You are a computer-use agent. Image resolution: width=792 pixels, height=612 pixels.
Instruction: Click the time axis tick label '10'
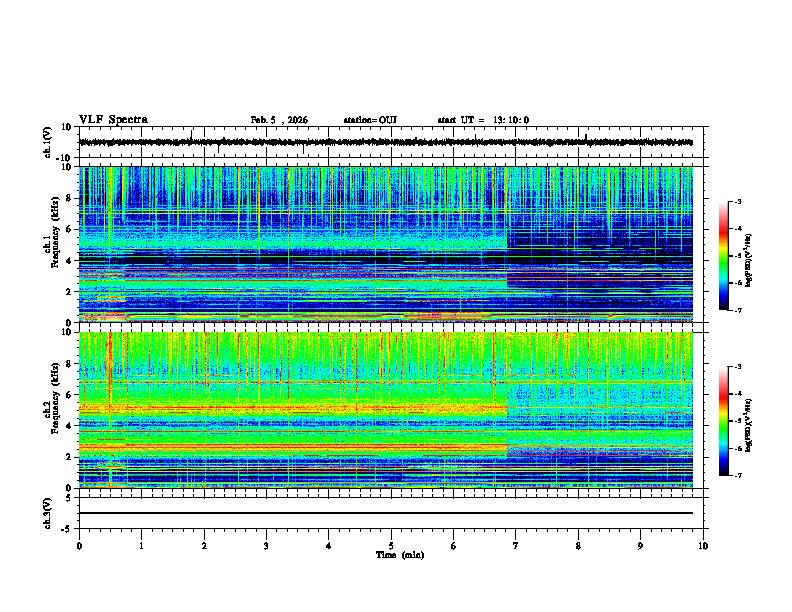pyautogui.click(x=703, y=546)
